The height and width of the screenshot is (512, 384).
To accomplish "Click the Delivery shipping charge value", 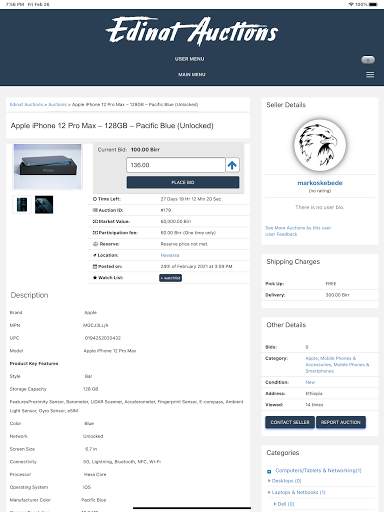I will pos(337,295).
